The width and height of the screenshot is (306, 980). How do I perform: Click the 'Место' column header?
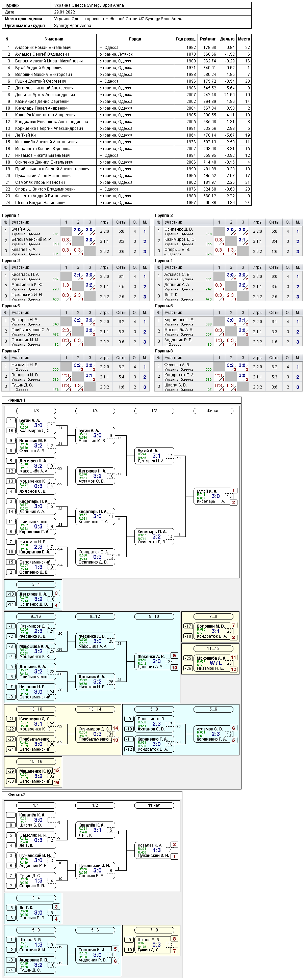pos(244,39)
